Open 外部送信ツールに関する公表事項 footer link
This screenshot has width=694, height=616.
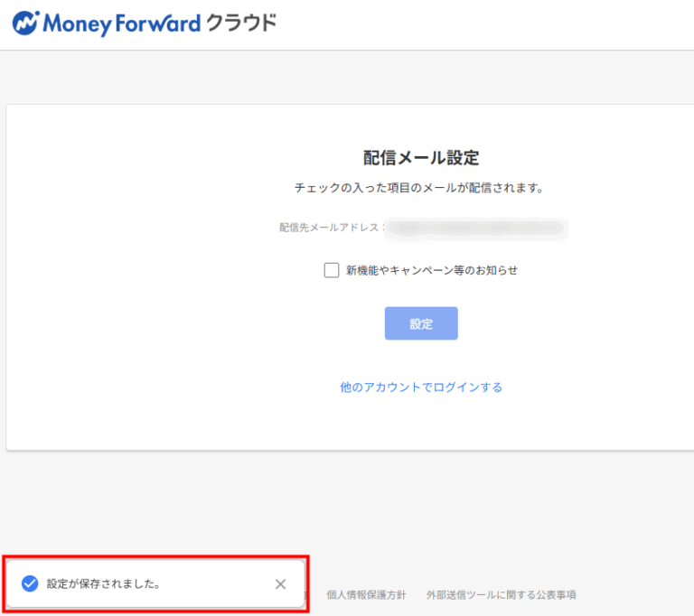point(501,594)
